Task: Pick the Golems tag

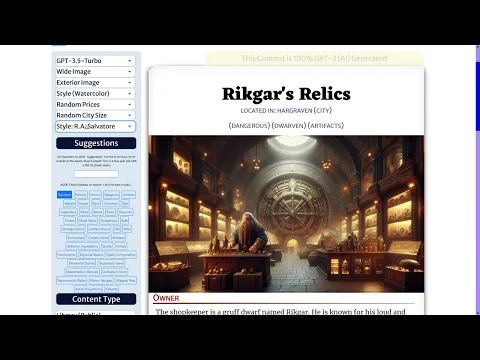Action: click(111, 289)
